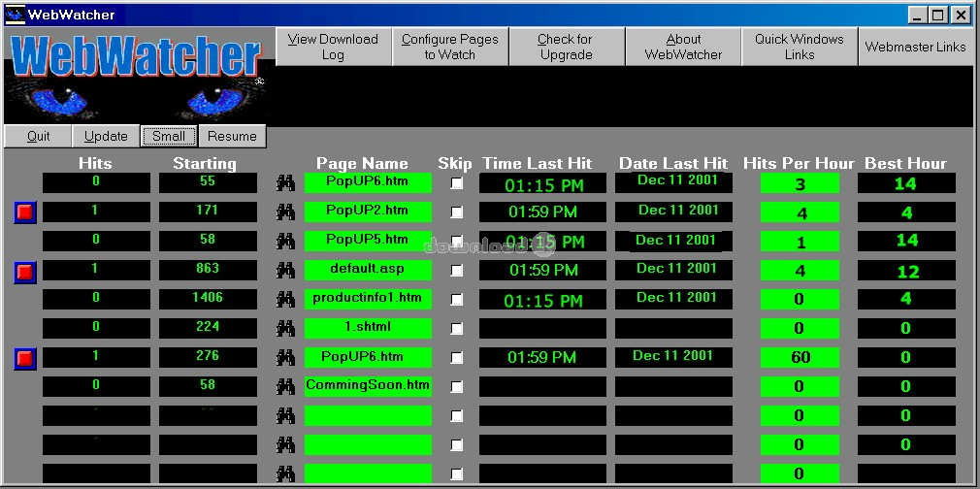The image size is (980, 489).
Task: Click binoculars icon beside CommingSoon.htm
Action: (x=285, y=386)
